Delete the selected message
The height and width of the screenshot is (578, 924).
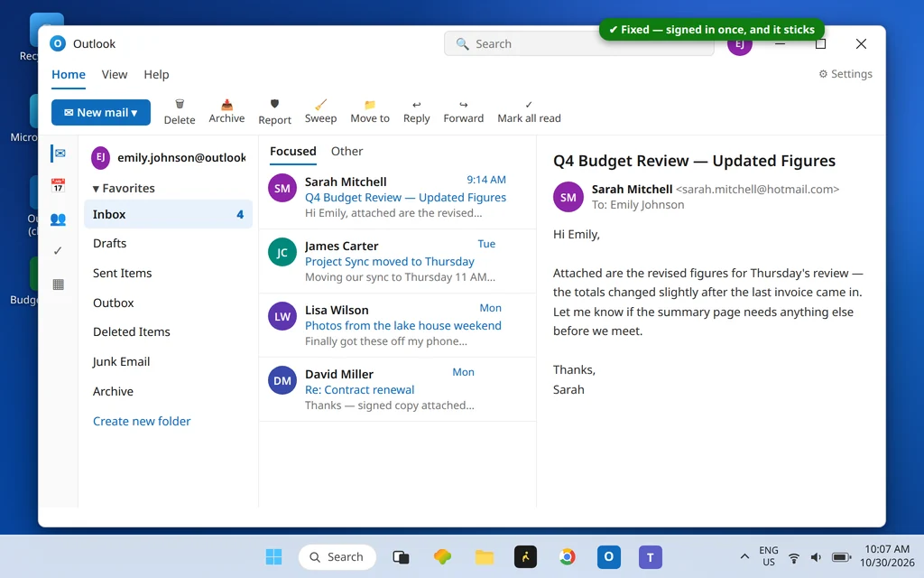(x=180, y=112)
